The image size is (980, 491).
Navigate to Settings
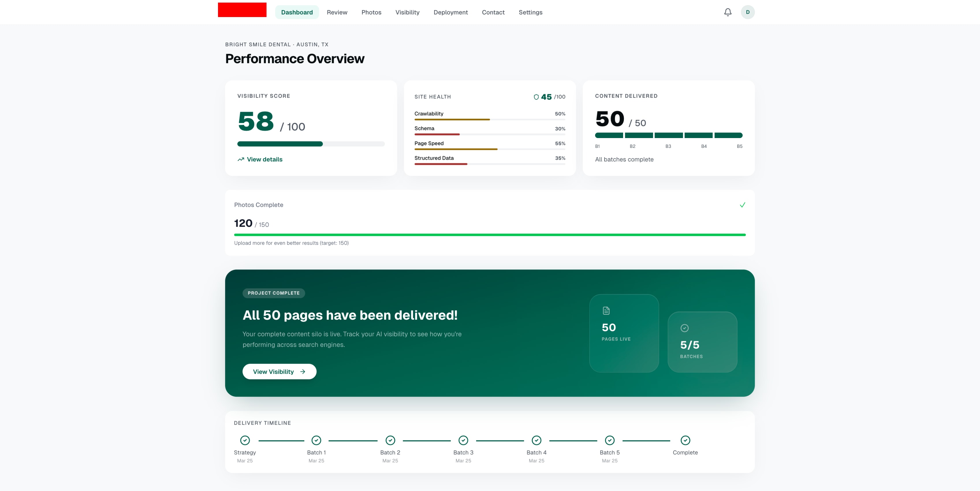pyautogui.click(x=530, y=12)
